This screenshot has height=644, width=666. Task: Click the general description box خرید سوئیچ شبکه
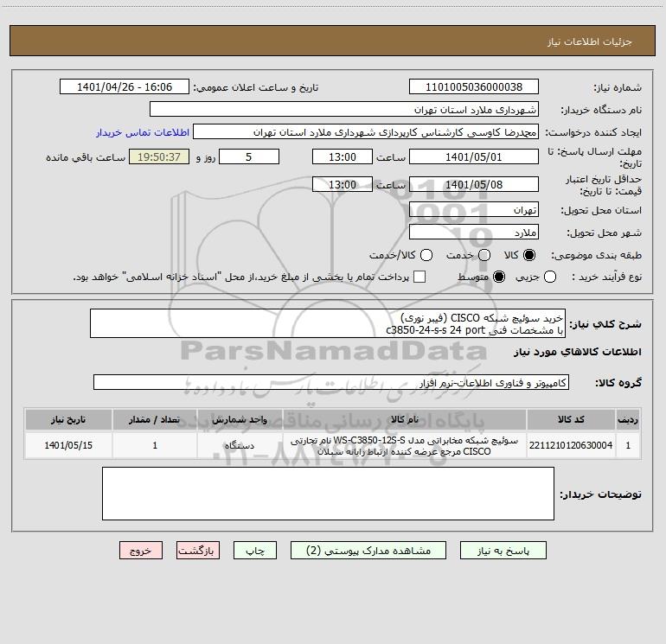click(328, 323)
